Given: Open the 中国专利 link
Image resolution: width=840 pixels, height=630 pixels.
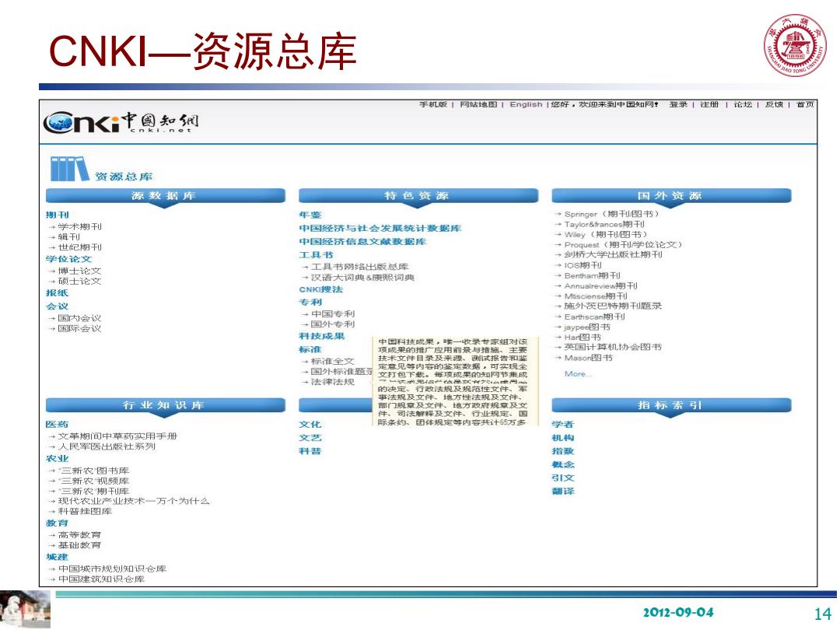Looking at the screenshot, I should point(333,314).
